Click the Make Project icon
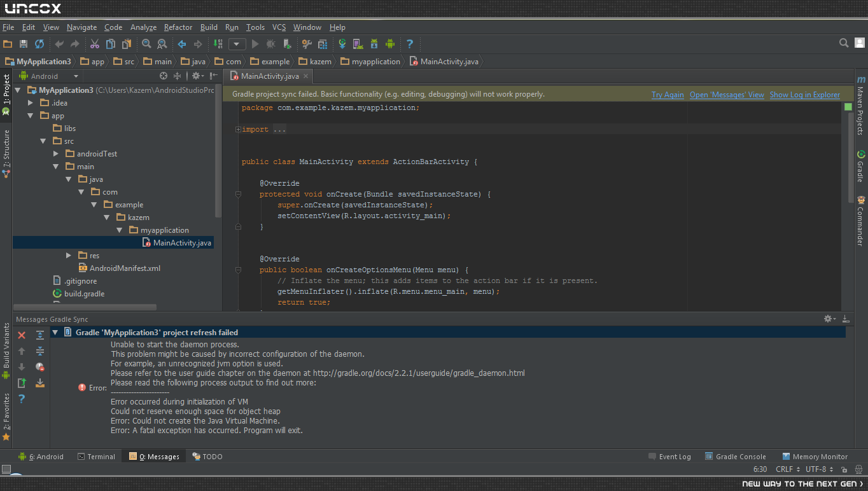Image resolution: width=868 pixels, height=491 pixels. (218, 44)
